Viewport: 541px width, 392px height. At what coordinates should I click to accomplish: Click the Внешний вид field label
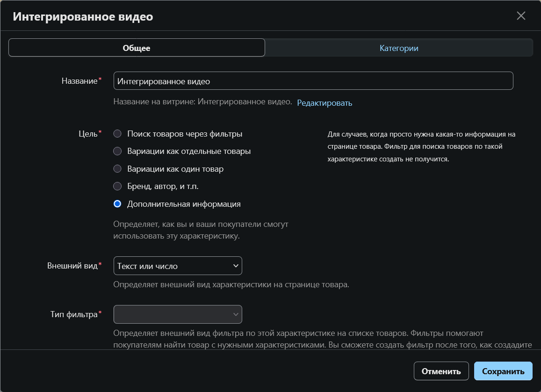(72, 266)
